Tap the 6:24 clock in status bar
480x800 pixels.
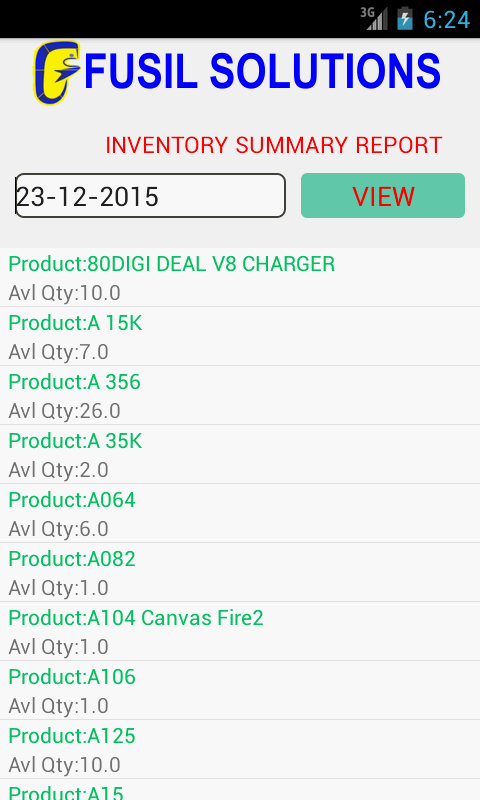(x=446, y=19)
